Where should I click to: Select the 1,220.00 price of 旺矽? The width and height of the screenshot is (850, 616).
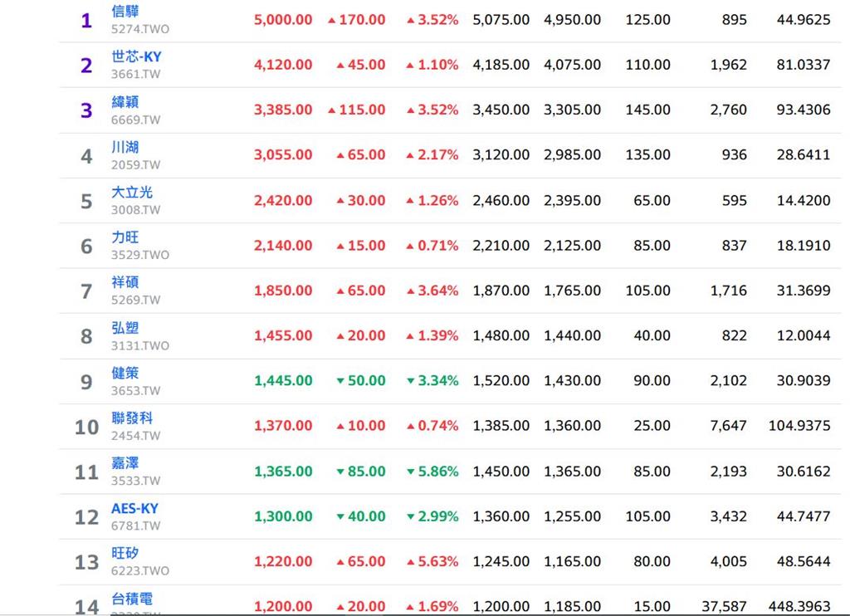[283, 561]
